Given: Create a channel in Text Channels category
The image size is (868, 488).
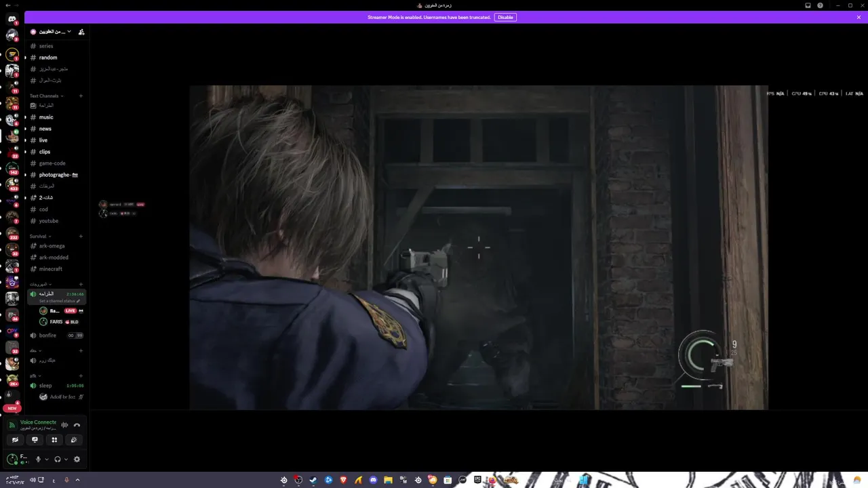Looking at the screenshot, I should [x=81, y=96].
